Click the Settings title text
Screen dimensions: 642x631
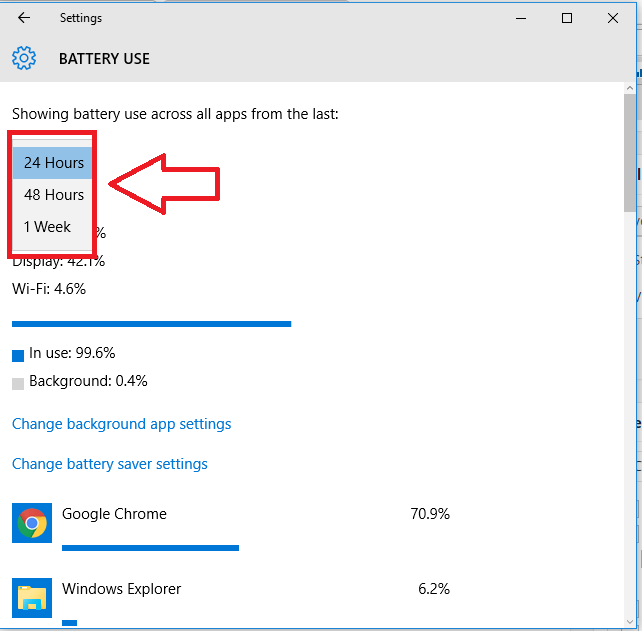pyautogui.click(x=81, y=18)
